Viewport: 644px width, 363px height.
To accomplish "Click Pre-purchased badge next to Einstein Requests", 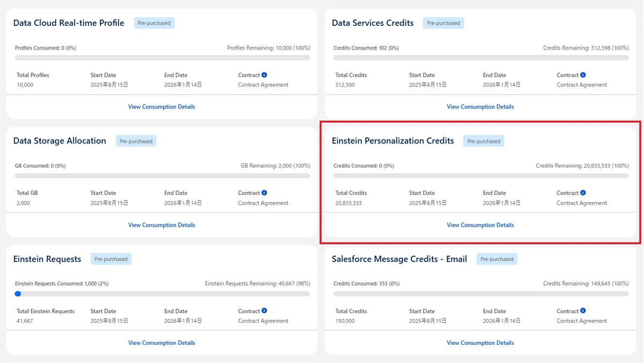I will (x=111, y=259).
